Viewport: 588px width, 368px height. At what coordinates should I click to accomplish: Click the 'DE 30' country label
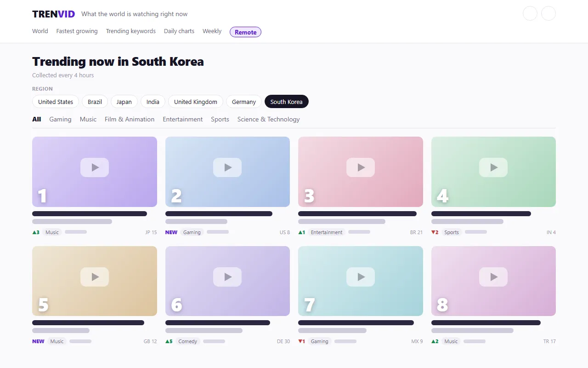pos(283,341)
